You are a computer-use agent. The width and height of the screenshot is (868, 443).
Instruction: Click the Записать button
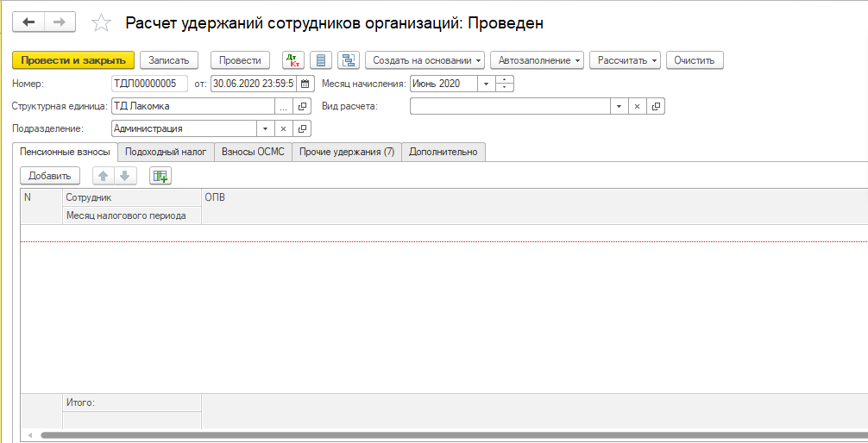[x=169, y=60]
